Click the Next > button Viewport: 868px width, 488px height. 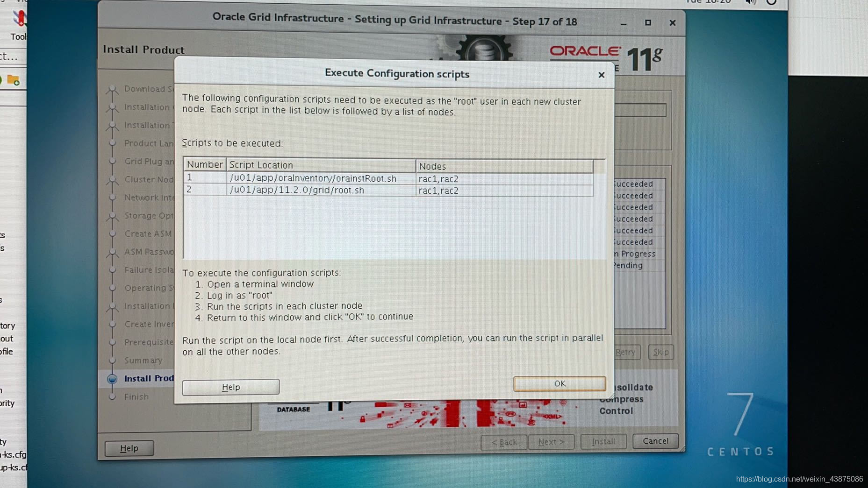pos(551,442)
